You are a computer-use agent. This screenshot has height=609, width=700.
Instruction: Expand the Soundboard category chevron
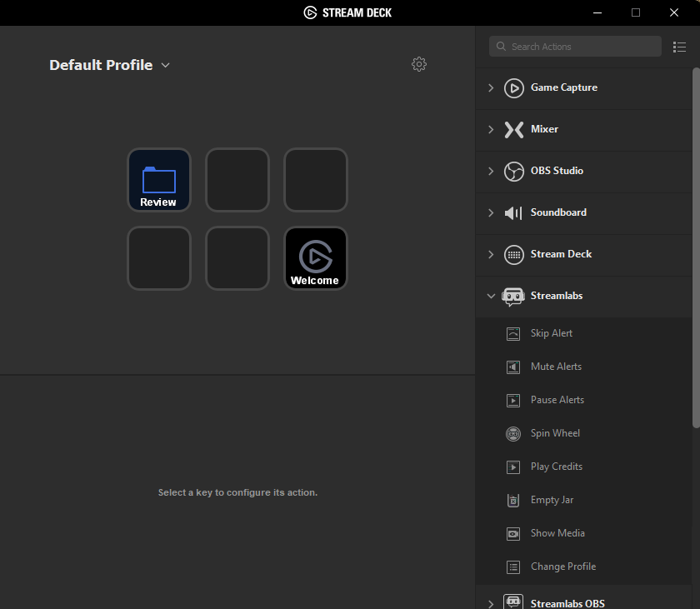pos(491,212)
